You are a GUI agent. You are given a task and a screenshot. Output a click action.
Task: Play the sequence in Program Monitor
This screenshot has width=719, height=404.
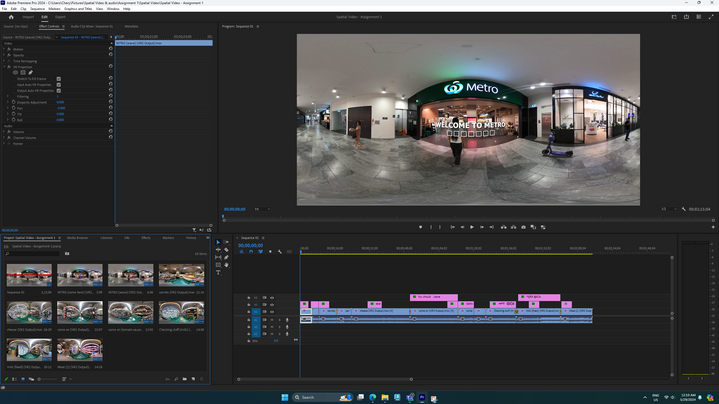[471, 227]
